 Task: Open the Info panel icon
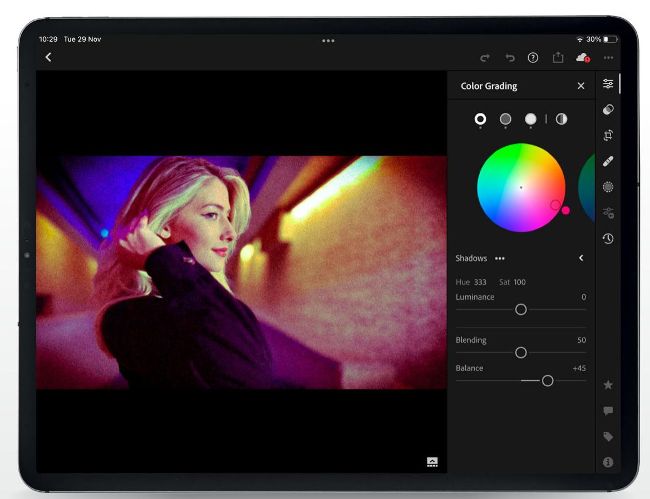(x=608, y=462)
